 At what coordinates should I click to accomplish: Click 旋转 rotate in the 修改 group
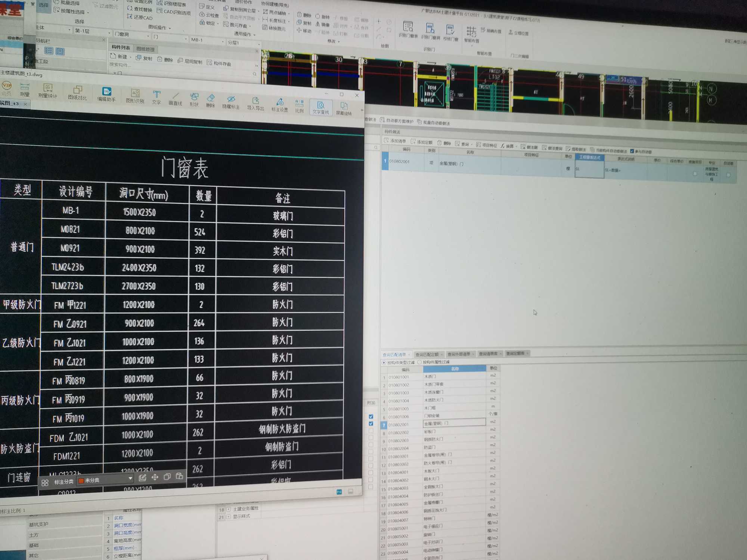point(323,17)
